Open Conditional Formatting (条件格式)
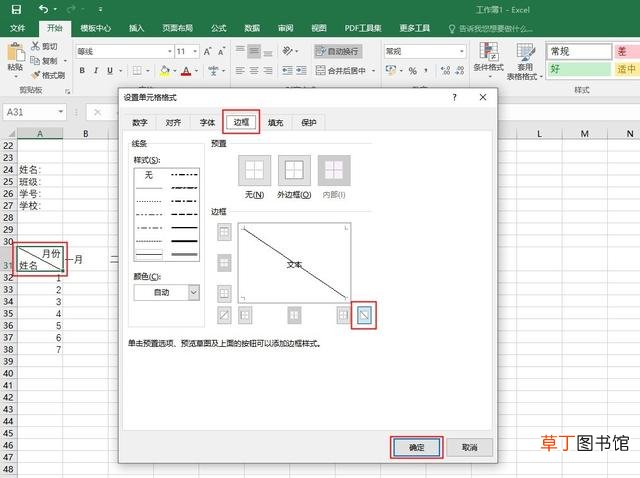The image size is (640, 478). 488,60
